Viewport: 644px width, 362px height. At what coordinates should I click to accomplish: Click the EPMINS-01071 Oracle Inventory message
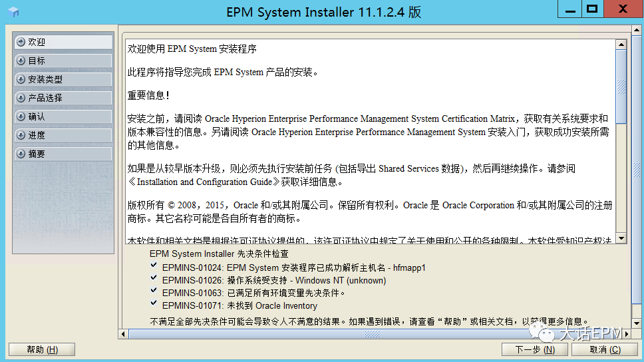[x=240, y=305]
